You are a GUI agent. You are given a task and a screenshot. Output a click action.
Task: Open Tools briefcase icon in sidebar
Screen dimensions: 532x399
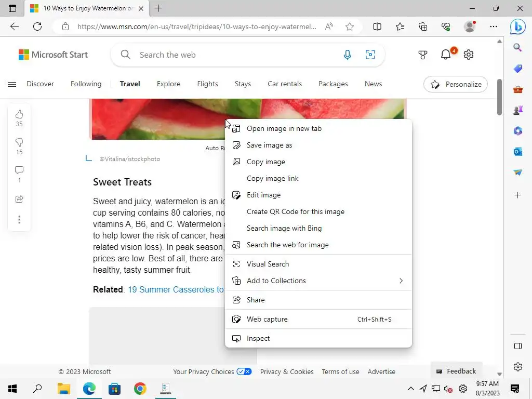coord(517,89)
